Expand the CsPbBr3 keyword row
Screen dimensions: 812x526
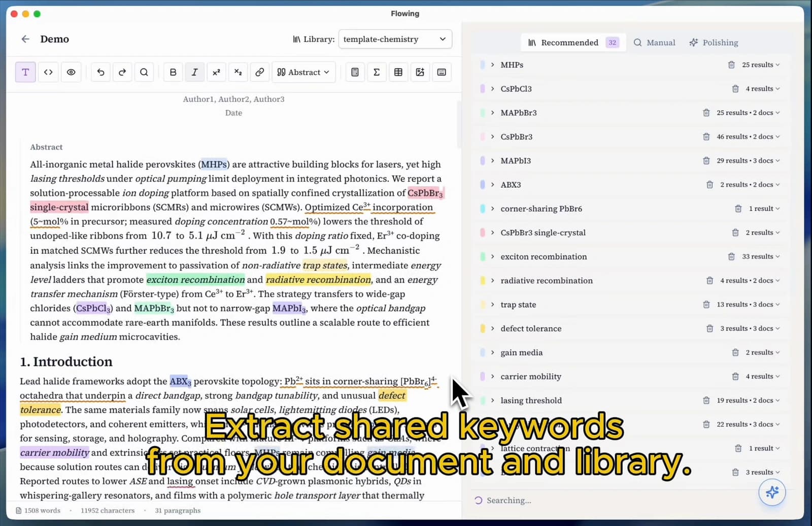492,137
